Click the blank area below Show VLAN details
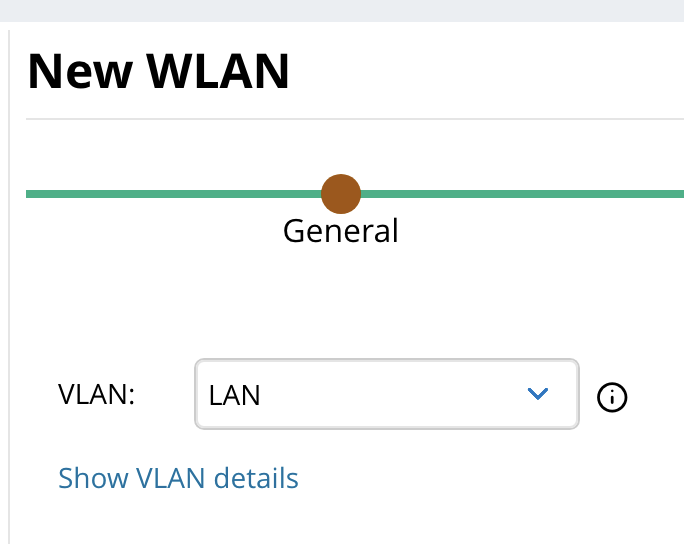Screen dimensions: 684x544 coord(300,520)
